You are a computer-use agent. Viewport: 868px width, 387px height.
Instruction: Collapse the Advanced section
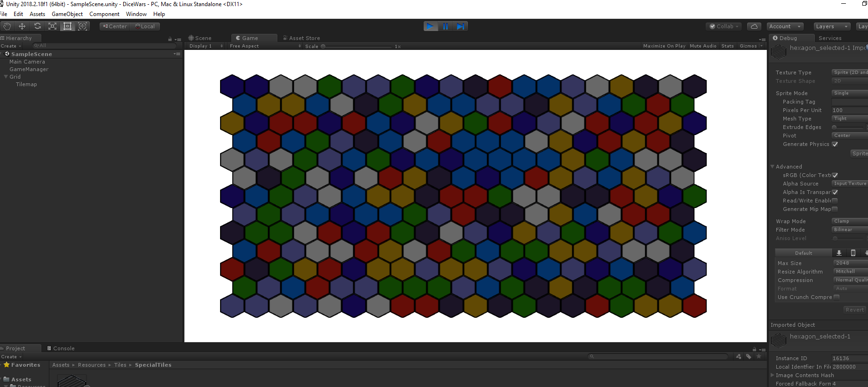point(772,167)
